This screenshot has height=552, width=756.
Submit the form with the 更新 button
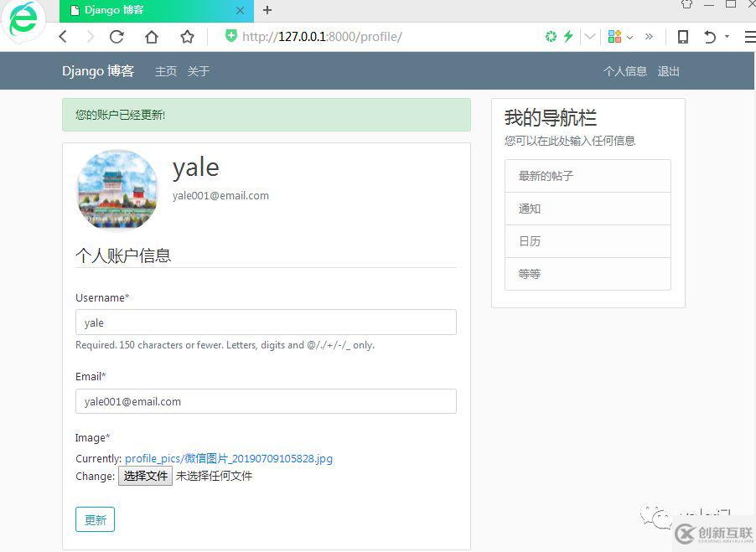95,519
